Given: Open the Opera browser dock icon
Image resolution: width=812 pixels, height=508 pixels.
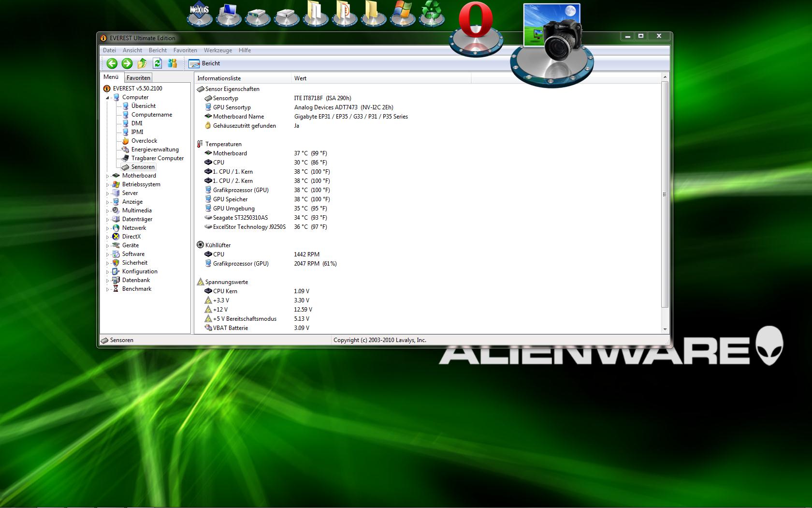Looking at the screenshot, I should [476, 28].
